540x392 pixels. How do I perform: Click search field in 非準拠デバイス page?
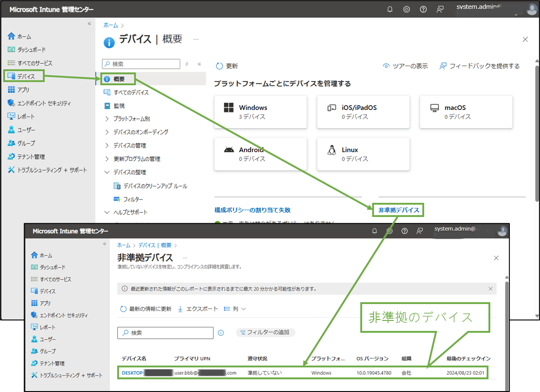[x=165, y=333]
